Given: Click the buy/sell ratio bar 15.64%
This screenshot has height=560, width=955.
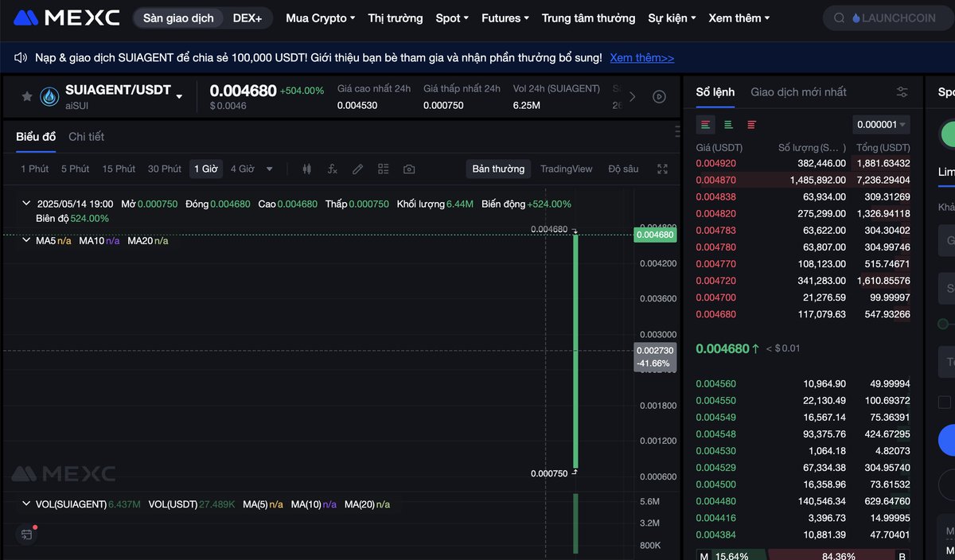Looking at the screenshot, I should [804, 555].
